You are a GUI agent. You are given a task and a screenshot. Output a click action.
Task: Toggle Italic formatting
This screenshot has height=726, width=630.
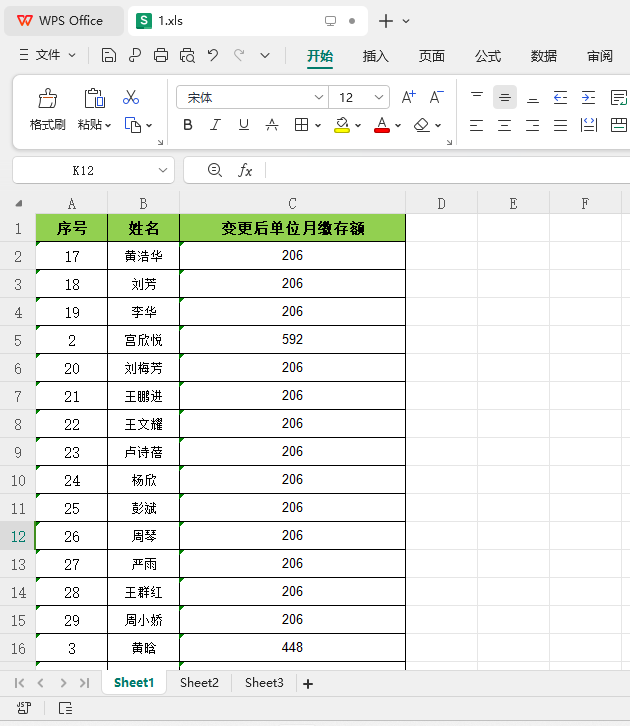pyautogui.click(x=215, y=125)
